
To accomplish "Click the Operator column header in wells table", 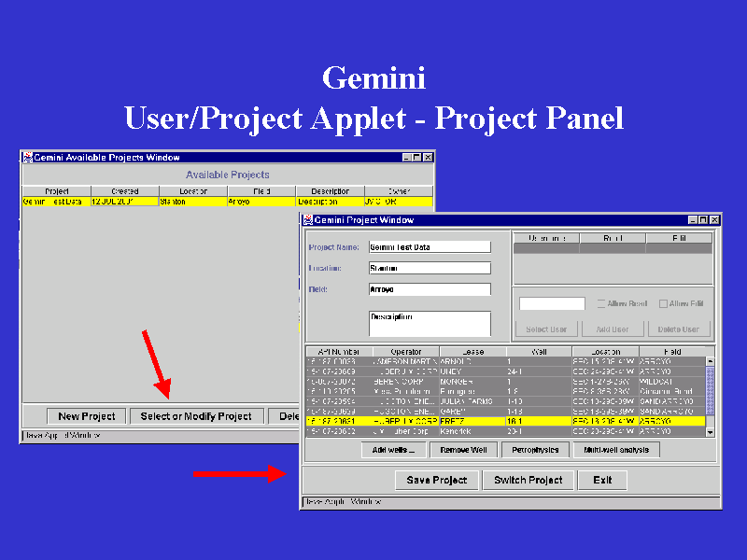I will click(x=406, y=352).
